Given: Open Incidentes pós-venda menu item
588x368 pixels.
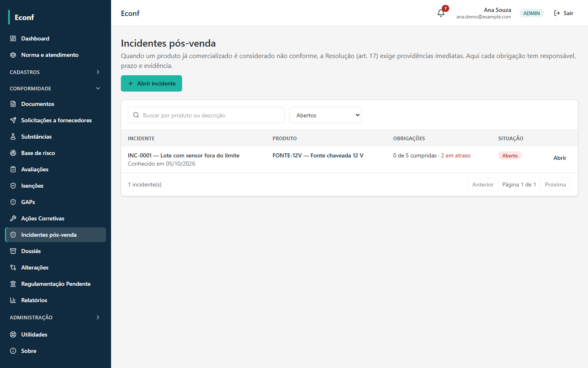Looking at the screenshot, I should click(x=56, y=235).
